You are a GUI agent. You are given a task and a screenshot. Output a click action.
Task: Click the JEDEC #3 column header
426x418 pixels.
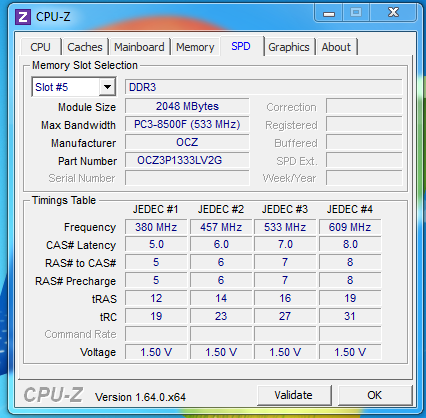285,209
